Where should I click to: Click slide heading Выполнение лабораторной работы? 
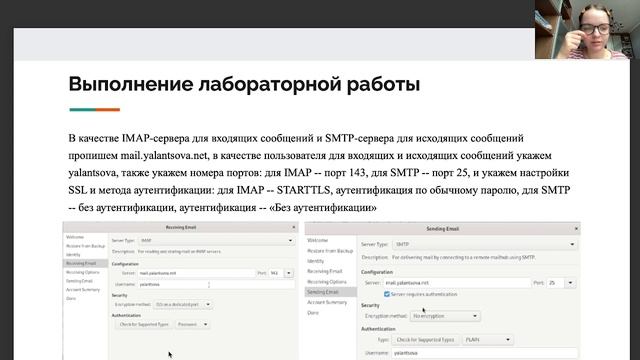(244, 84)
